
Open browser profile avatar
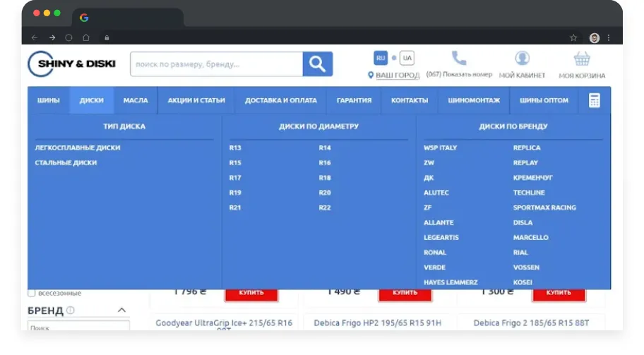click(x=595, y=37)
